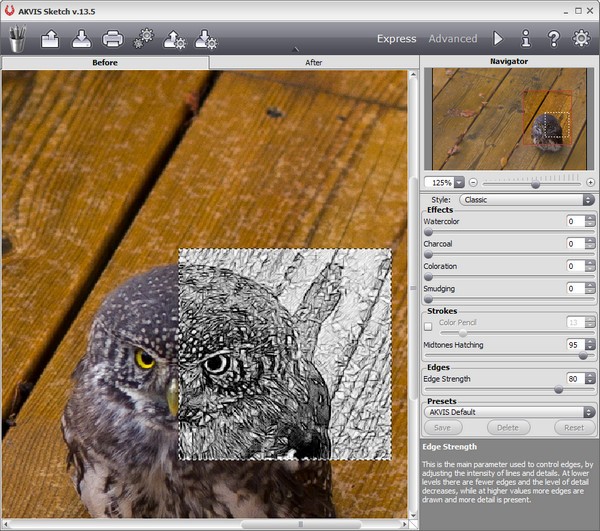Expand the AKVIS Default presets dropdown

point(510,411)
